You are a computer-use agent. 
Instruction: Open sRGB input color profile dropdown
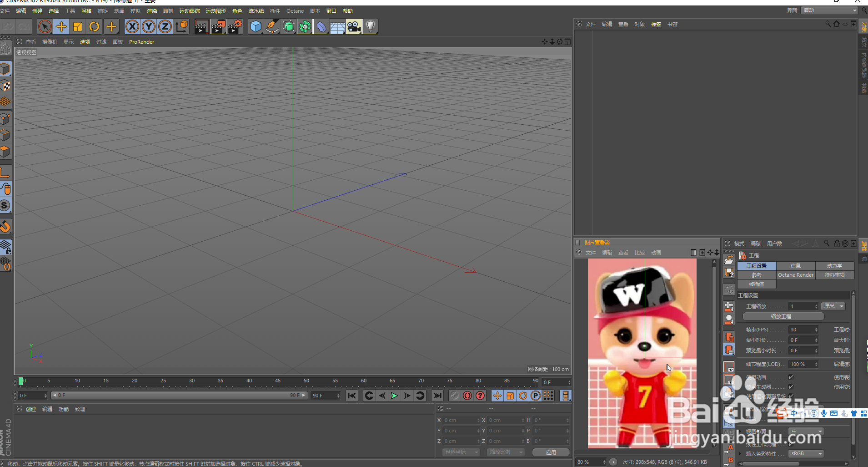pos(806,454)
